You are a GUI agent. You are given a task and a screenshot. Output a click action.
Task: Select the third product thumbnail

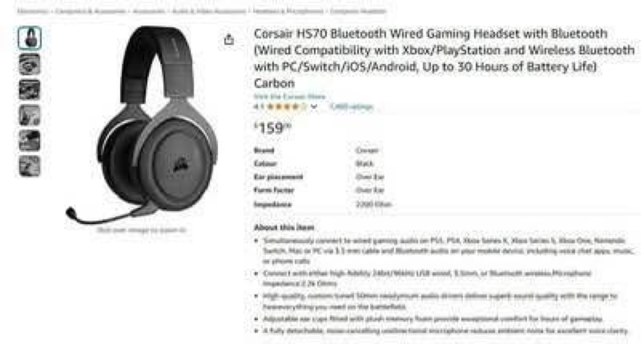(30, 90)
